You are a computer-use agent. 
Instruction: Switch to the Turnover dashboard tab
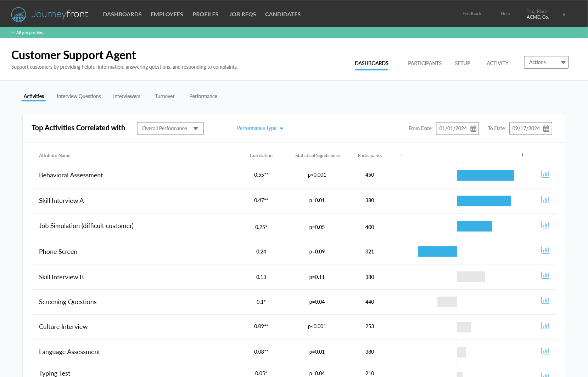click(x=164, y=96)
